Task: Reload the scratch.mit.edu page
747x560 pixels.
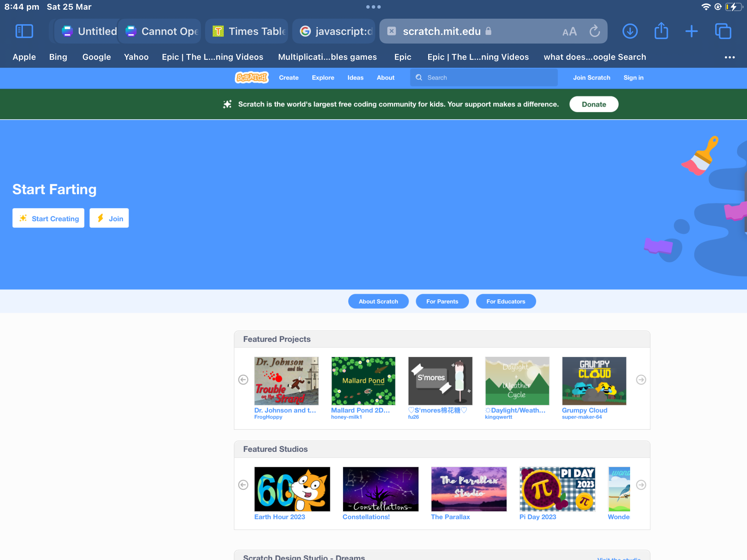Action: click(x=594, y=31)
